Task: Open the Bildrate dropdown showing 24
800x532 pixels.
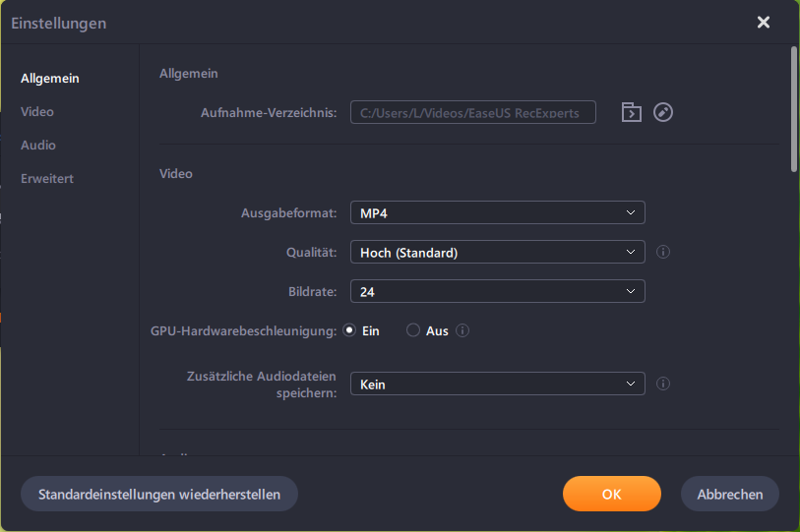Action: point(497,291)
